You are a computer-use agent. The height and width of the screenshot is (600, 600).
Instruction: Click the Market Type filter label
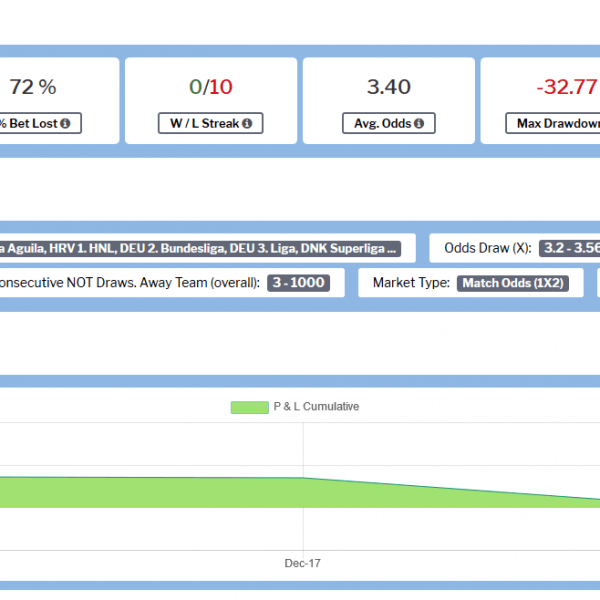click(411, 283)
